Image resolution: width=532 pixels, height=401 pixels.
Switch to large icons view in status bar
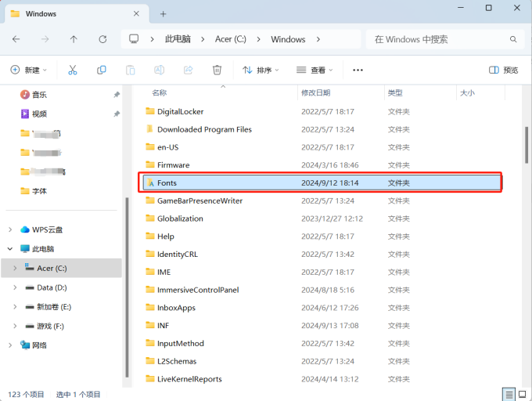click(523, 395)
